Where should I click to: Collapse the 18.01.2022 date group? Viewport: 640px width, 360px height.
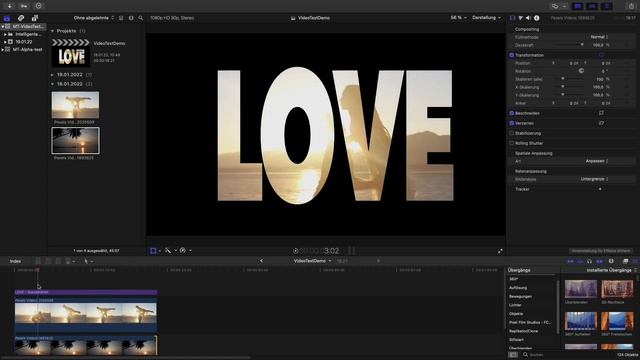52,84
